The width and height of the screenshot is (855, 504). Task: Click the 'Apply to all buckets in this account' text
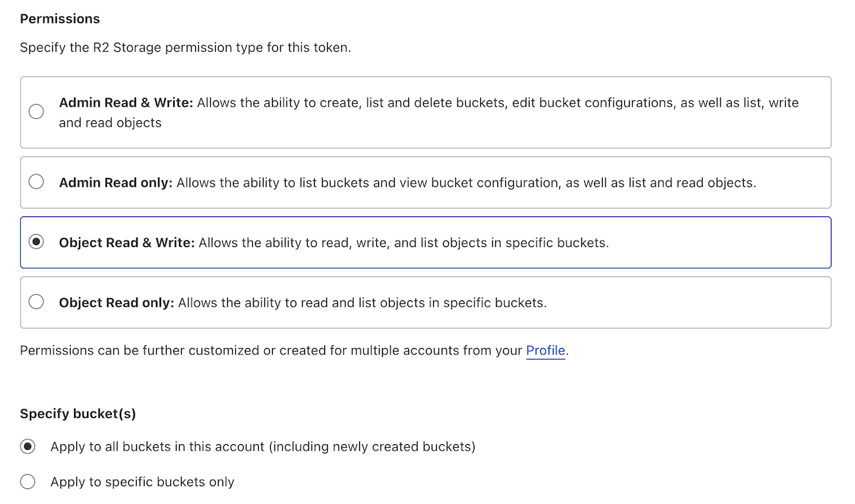pos(262,447)
